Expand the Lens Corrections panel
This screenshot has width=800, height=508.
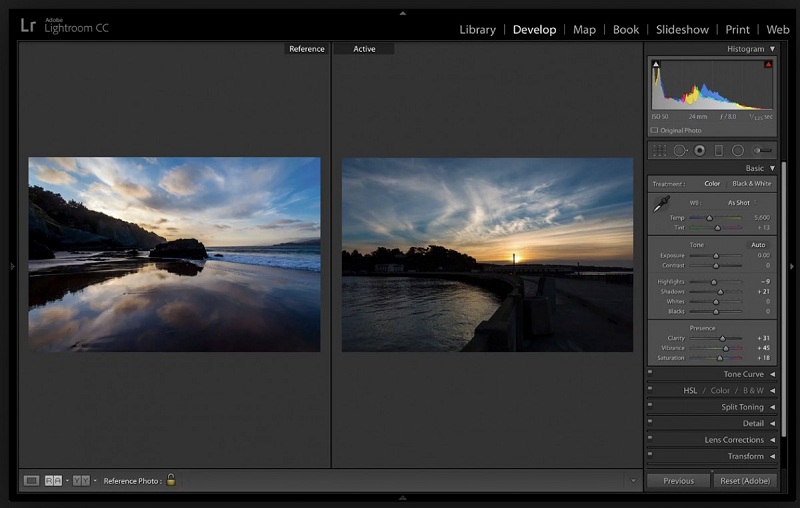tap(772, 440)
